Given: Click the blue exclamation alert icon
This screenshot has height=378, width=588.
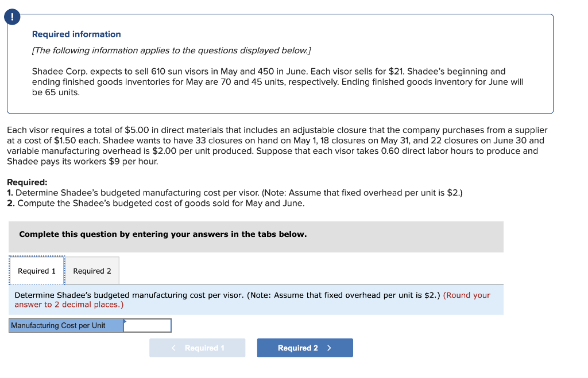Looking at the screenshot, I should pyautogui.click(x=11, y=17).
